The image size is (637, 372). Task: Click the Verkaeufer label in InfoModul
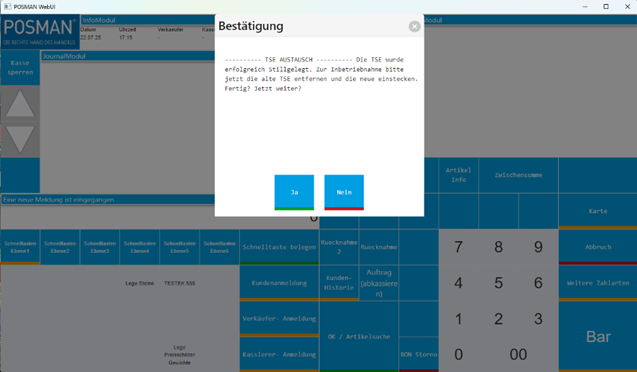170,30
